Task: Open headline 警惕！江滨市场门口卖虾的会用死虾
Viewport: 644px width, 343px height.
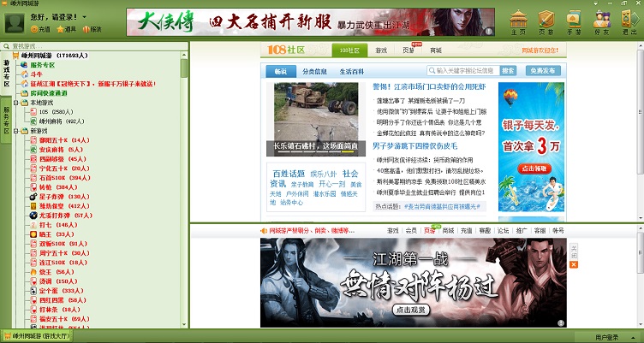Action: (429, 87)
